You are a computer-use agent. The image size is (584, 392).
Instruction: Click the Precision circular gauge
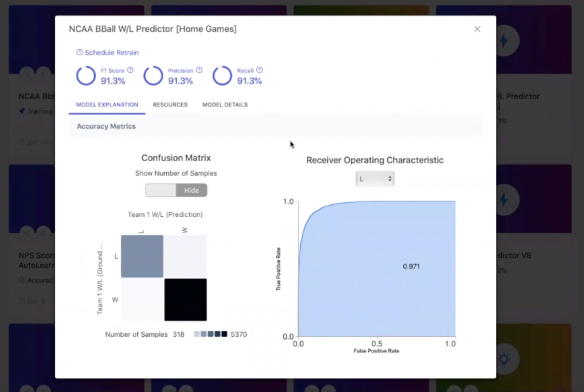(x=154, y=76)
